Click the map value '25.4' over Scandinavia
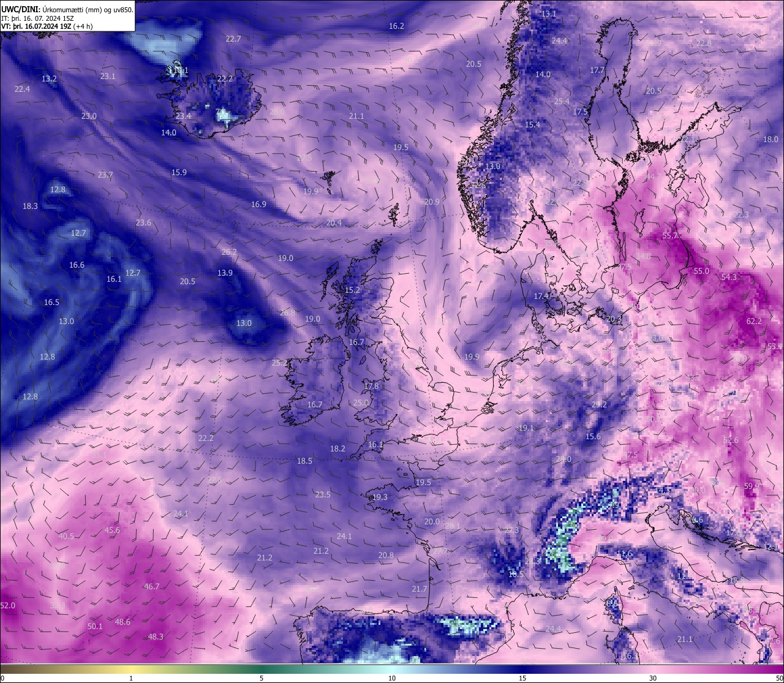The width and height of the screenshot is (784, 683). click(x=562, y=101)
